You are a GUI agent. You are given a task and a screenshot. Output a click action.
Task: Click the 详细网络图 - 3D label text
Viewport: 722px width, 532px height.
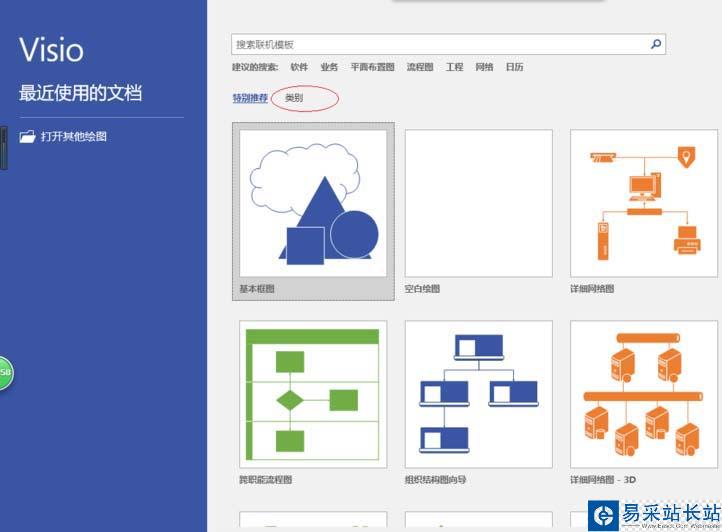click(603, 480)
